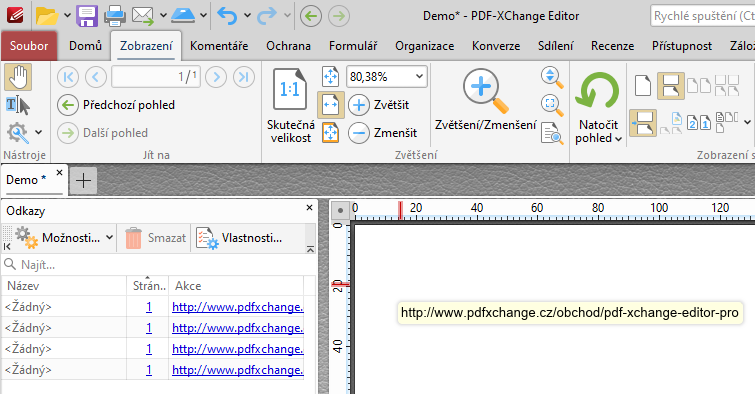Viewport: 755px width, 394px height.
Task: Click the Zmenšit zoom out button
Action: tap(382, 133)
